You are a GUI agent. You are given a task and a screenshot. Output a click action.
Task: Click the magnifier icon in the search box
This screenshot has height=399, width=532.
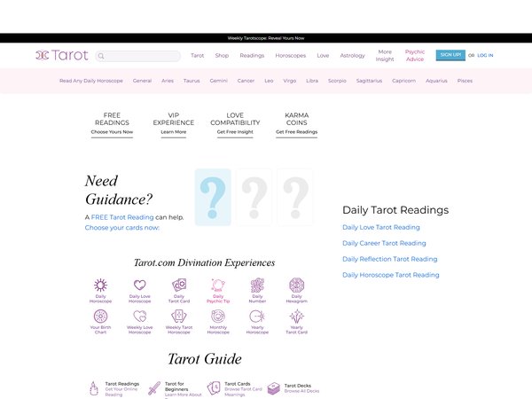101,56
